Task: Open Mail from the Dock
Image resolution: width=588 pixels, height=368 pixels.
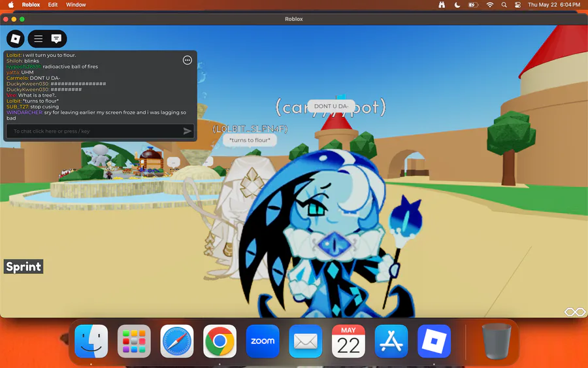Action: [305, 341]
